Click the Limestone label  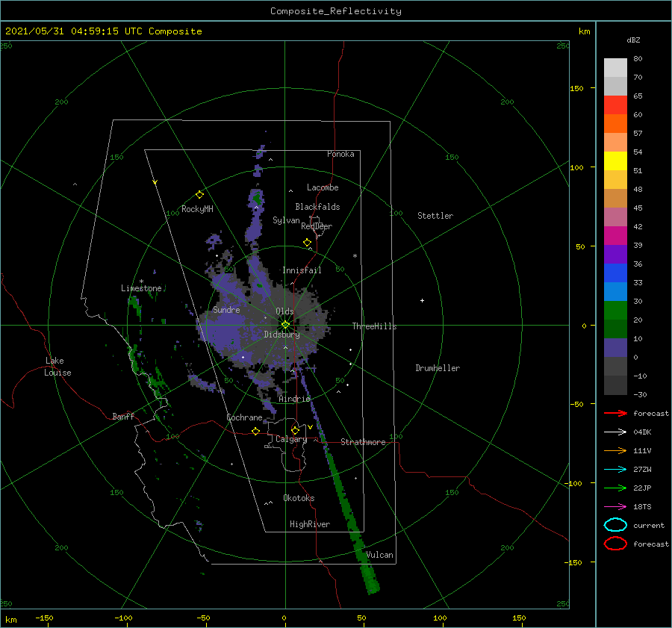(141, 288)
